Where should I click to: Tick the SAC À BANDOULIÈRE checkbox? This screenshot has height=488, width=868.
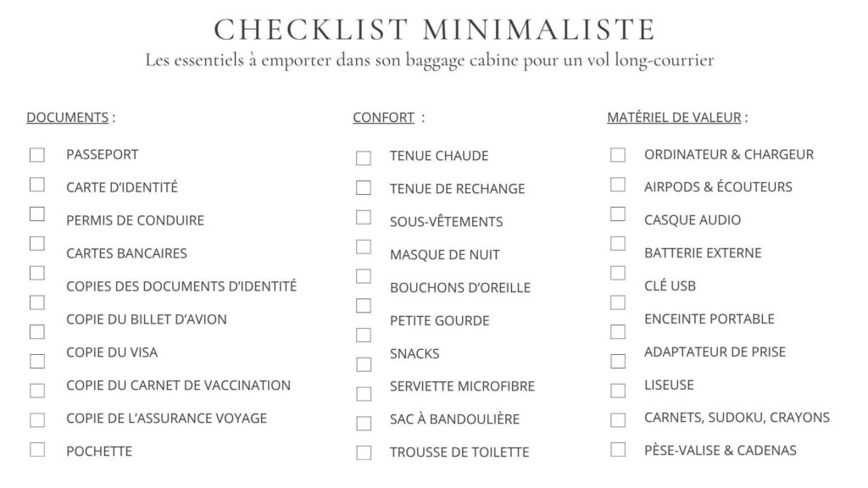tap(364, 423)
